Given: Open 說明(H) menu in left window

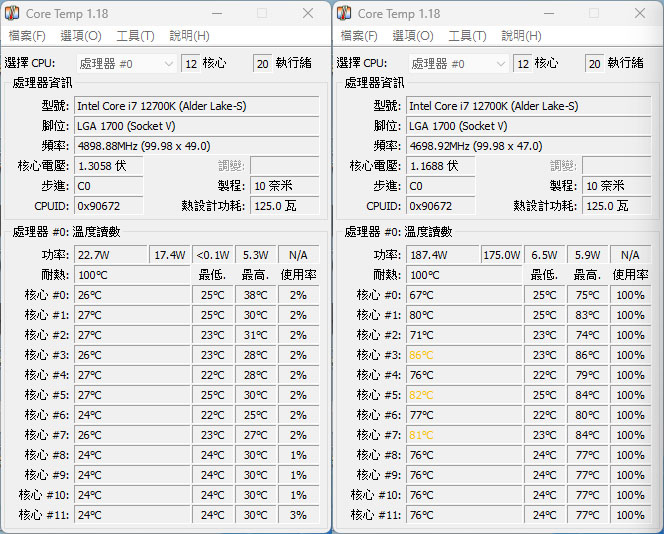Looking at the screenshot, I should (x=189, y=36).
